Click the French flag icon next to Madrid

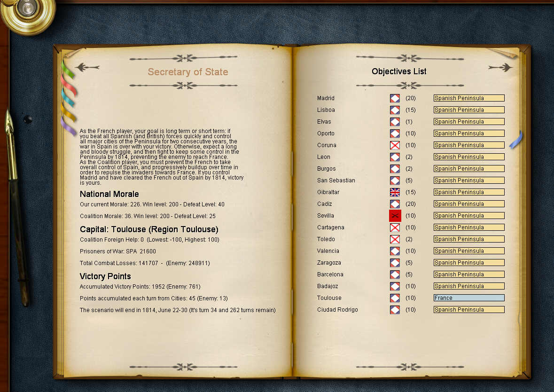[395, 98]
